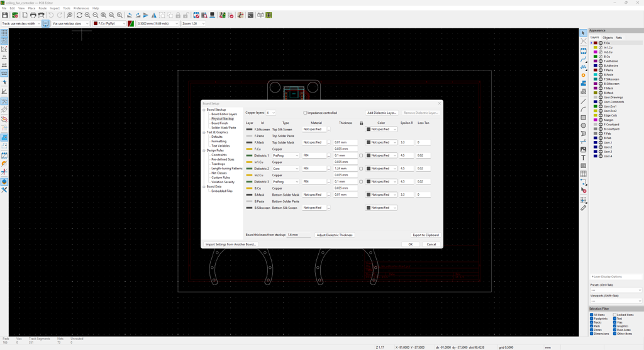
Task: Click the Plot icon in the toolbar
Action: click(x=41, y=15)
